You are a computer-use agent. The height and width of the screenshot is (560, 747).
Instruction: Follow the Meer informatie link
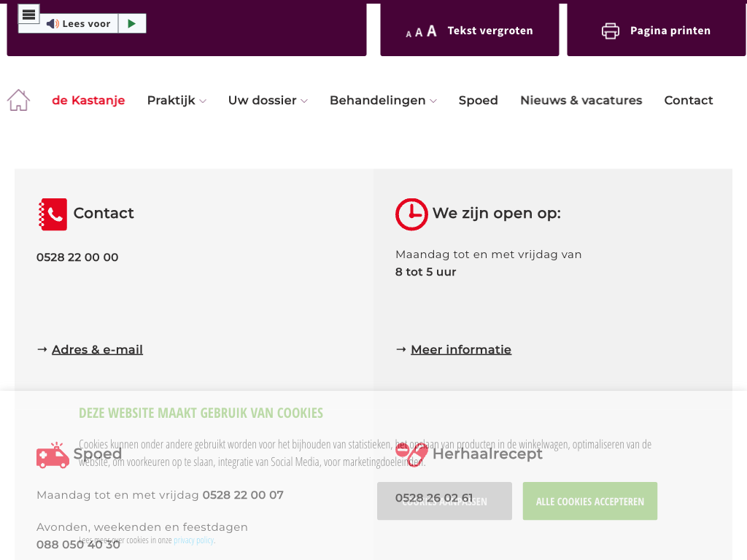(460, 350)
